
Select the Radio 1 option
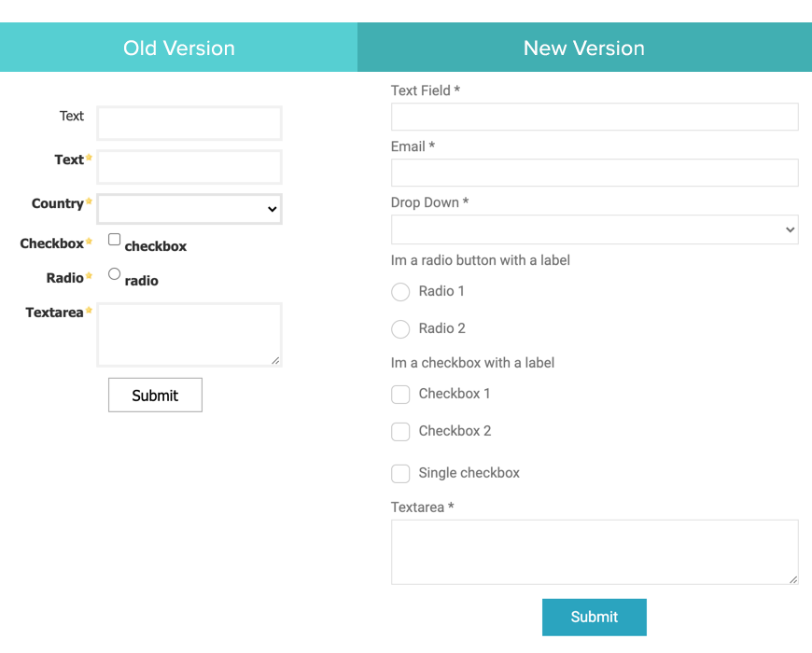400,292
